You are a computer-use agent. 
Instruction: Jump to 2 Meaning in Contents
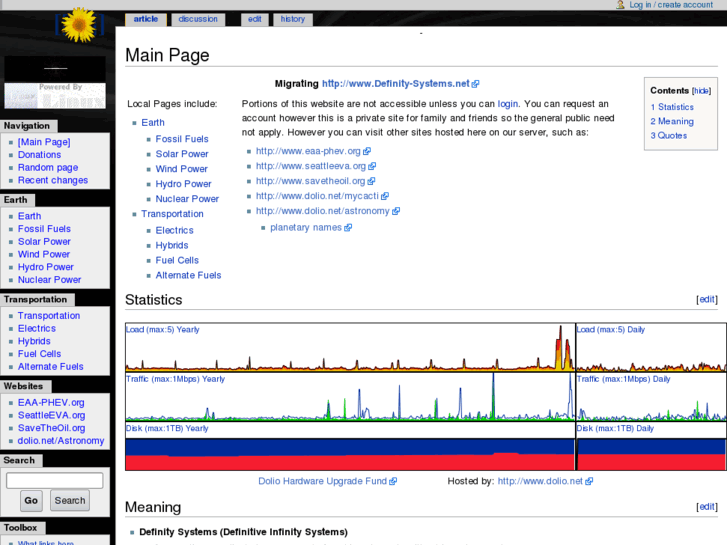point(672,122)
